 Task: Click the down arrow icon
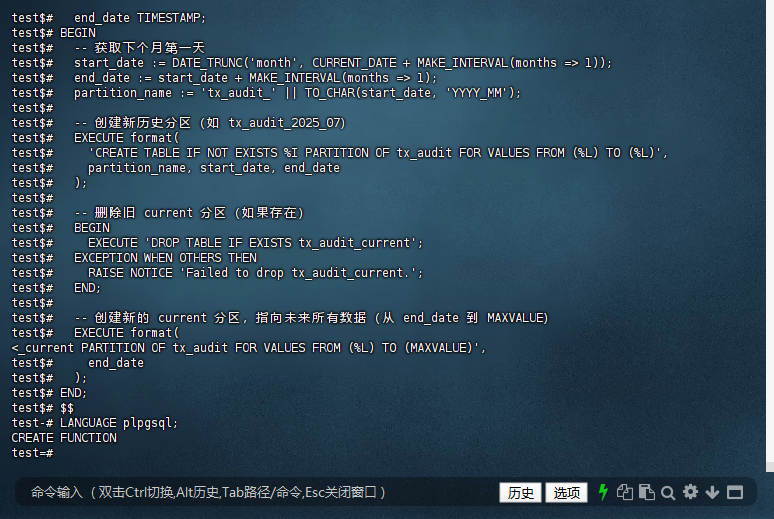[712, 492]
